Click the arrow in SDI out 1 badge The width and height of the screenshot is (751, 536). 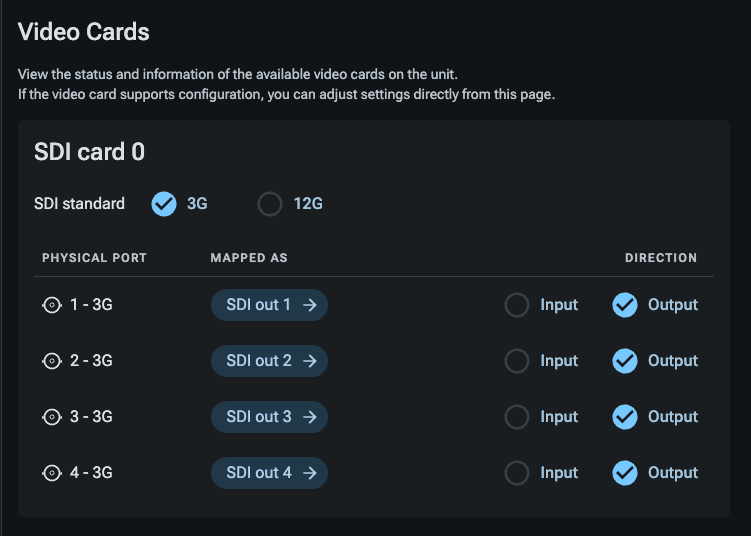(309, 305)
